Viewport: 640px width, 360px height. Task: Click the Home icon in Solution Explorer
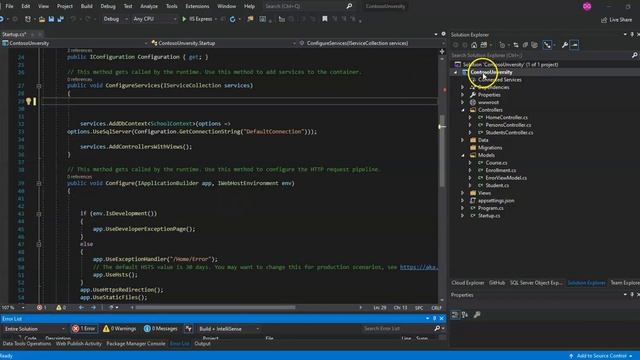point(474,45)
